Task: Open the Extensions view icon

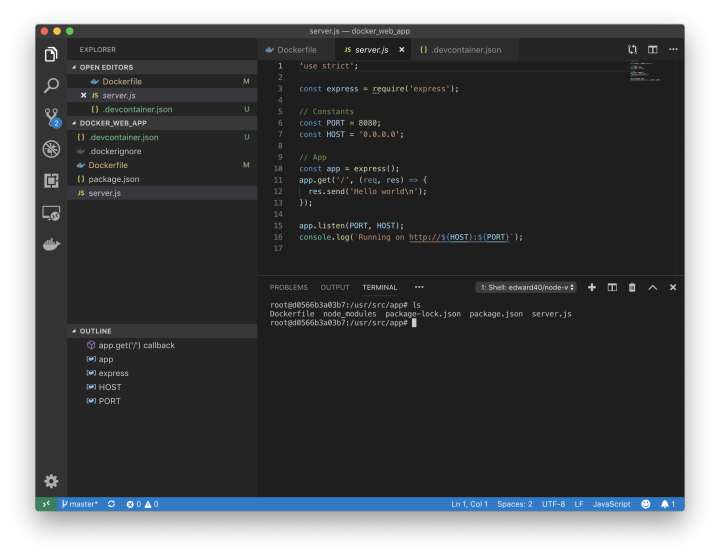Action: coord(51,180)
